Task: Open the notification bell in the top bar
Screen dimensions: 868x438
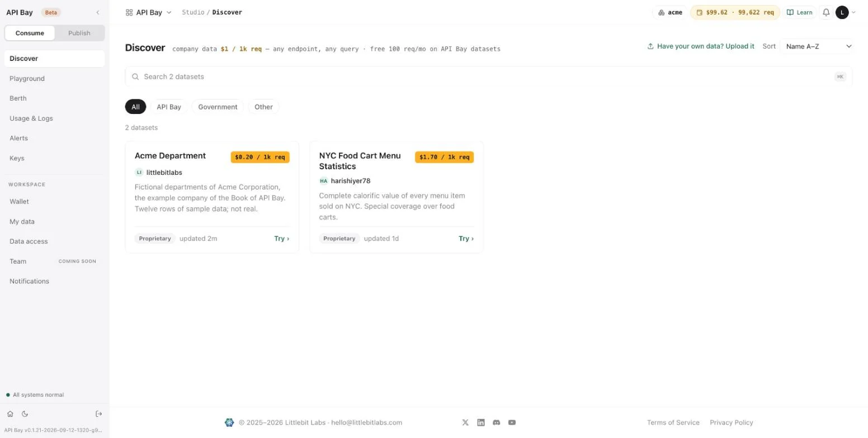Action: pyautogui.click(x=826, y=12)
